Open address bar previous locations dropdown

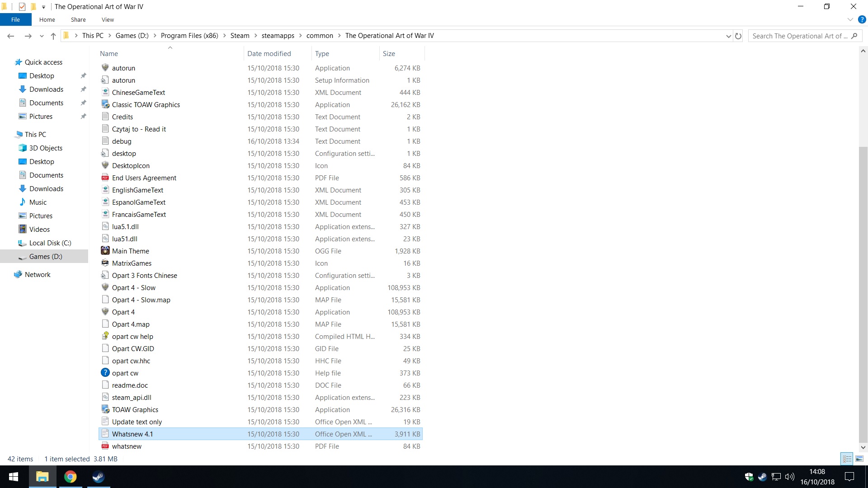pyautogui.click(x=728, y=36)
